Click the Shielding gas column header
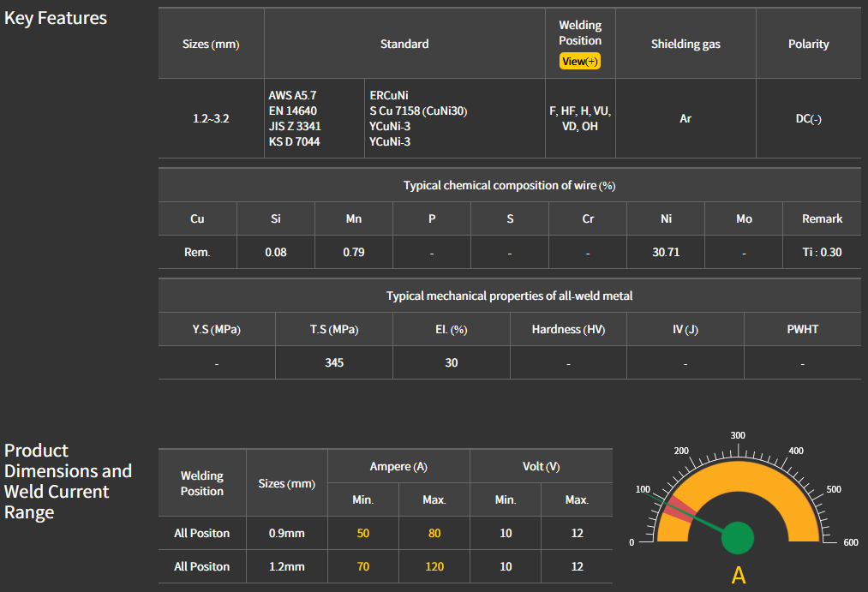The height and width of the screenshot is (592, 868). [685, 44]
